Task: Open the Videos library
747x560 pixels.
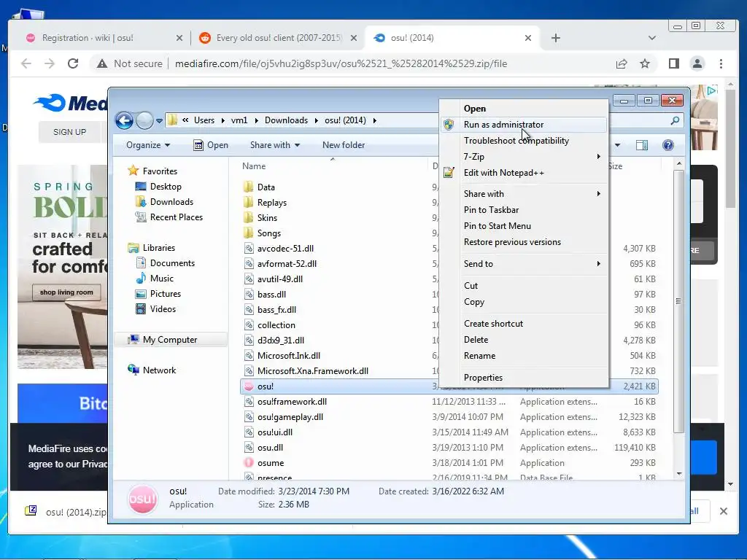Action: pyautogui.click(x=163, y=308)
